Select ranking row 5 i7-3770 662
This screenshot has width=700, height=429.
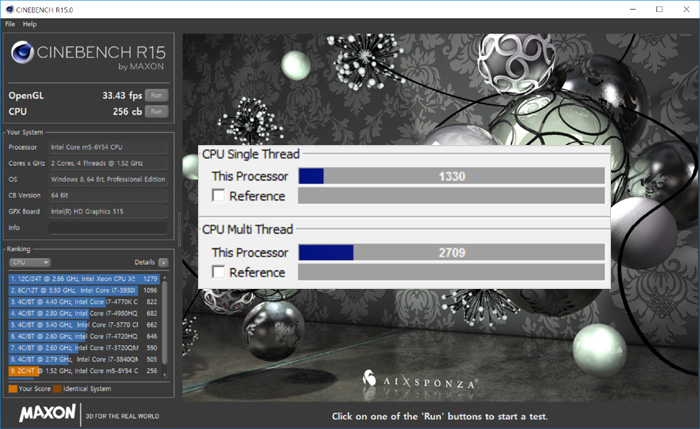point(84,325)
